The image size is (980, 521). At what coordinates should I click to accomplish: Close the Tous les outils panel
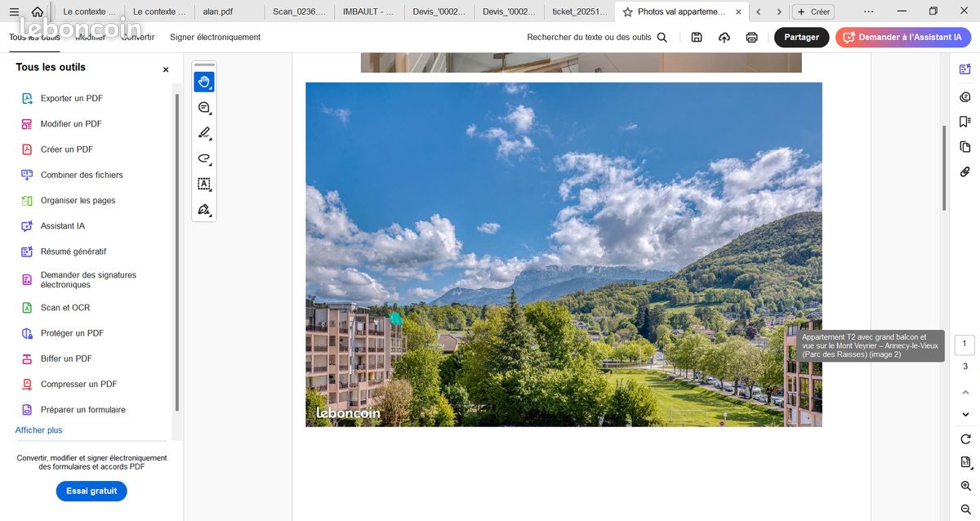tap(166, 69)
